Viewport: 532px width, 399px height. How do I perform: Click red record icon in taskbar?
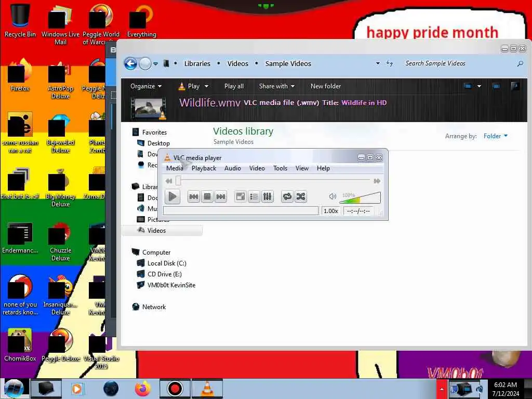pyautogui.click(x=175, y=389)
